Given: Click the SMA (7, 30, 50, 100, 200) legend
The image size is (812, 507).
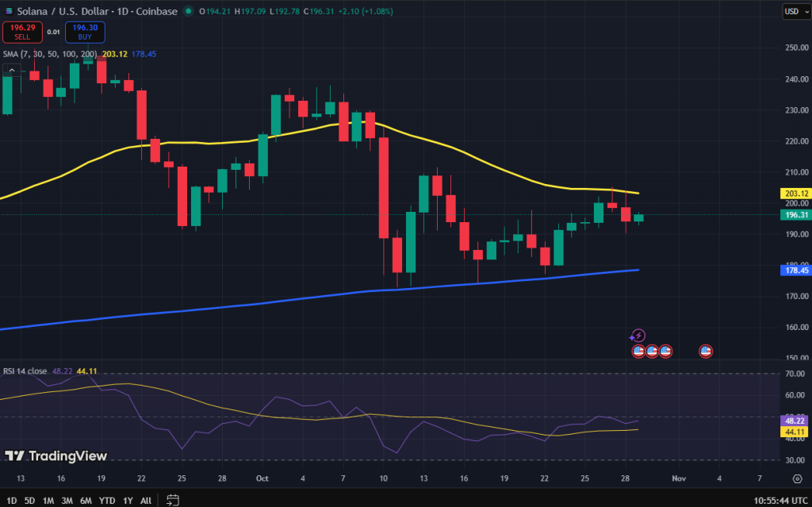Looking at the screenshot, I should tap(50, 54).
